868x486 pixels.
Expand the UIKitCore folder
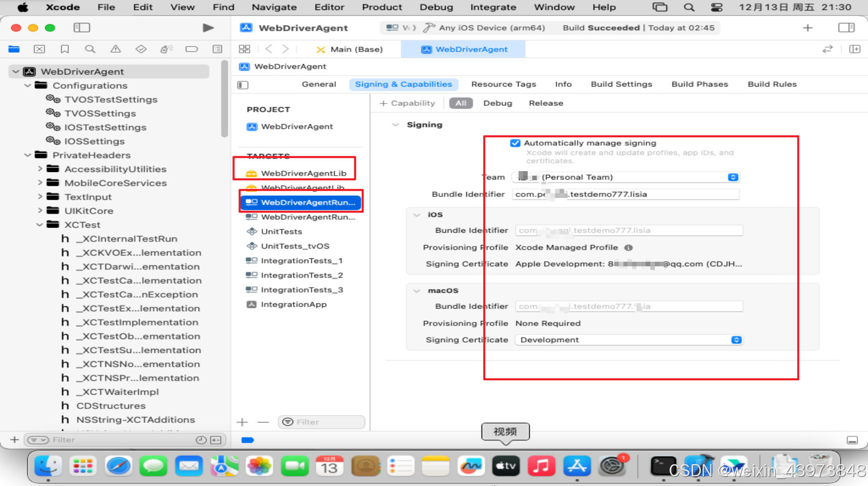tap(40, 211)
